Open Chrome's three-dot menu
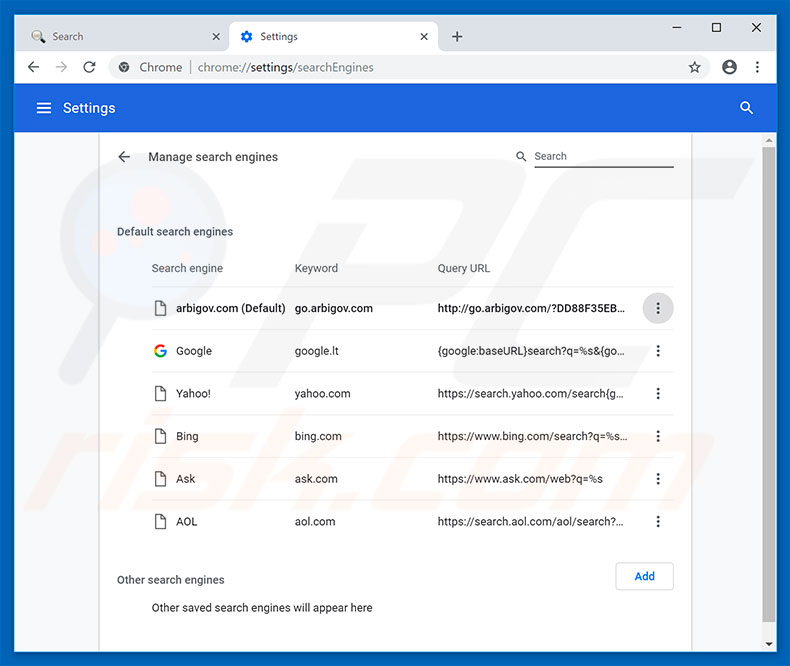 [757, 67]
